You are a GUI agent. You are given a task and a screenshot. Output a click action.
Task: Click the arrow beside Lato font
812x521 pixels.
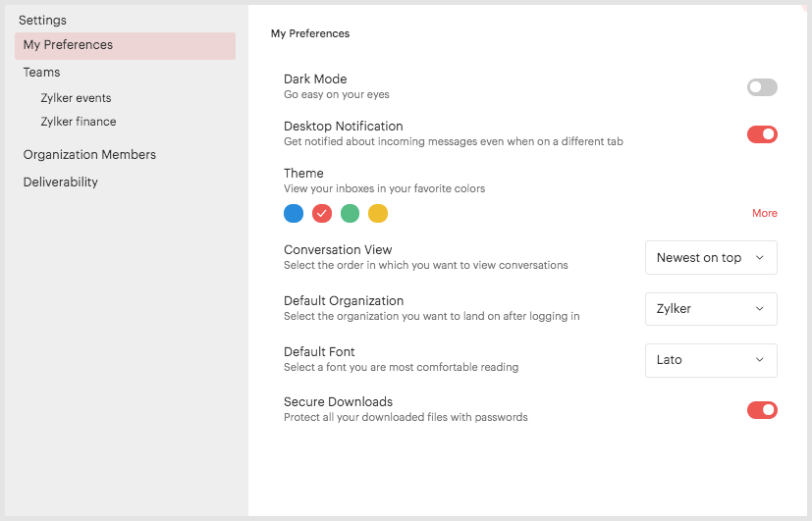(760, 359)
